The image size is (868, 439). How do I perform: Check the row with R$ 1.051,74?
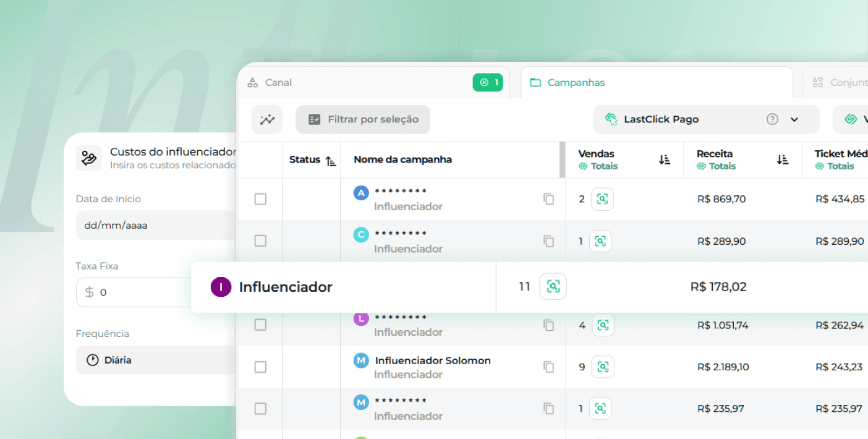click(x=260, y=325)
